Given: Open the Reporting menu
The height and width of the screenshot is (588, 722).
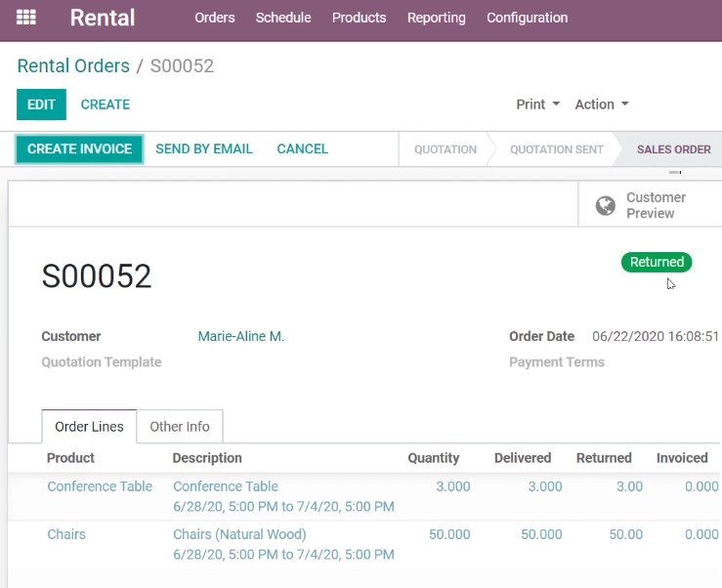Looking at the screenshot, I should [437, 18].
